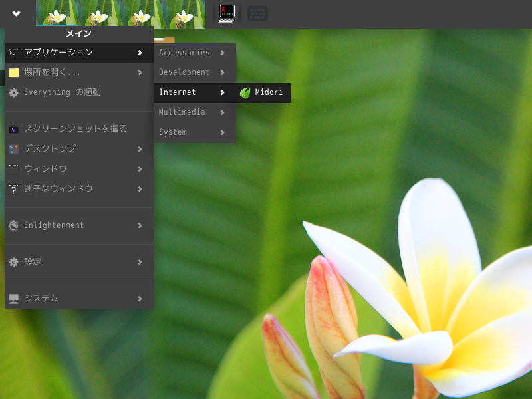Toggle the shelf arrow at the top-left corner
Viewport: 532px width, 399px height.
click(x=15, y=13)
